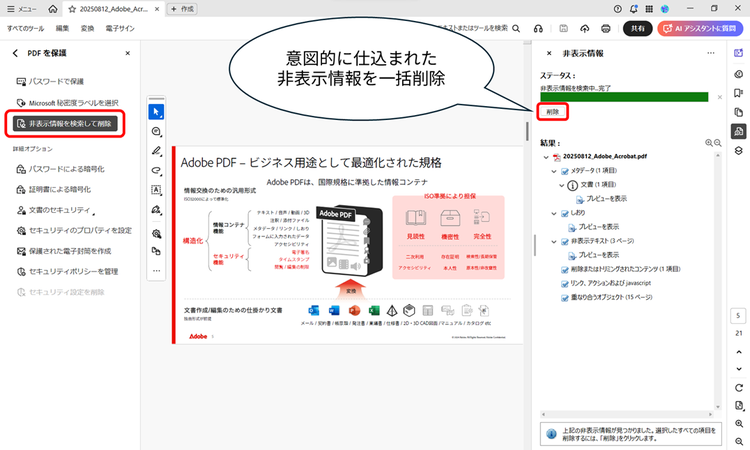Star the 20250812_Adobe_Acr document tab
The width and height of the screenshot is (750, 450).
pyautogui.click(x=72, y=9)
